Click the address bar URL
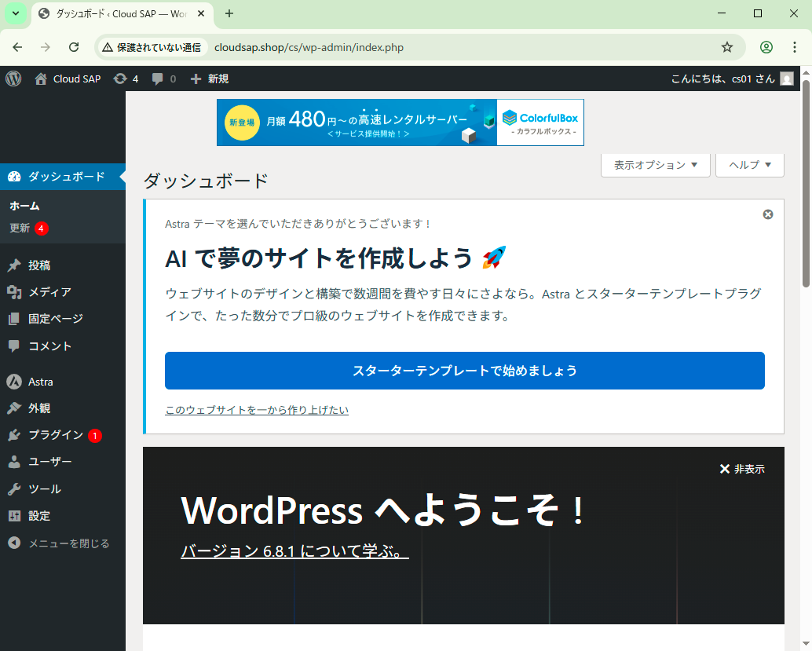Viewport: 812px width, 651px height. pyautogui.click(x=309, y=48)
